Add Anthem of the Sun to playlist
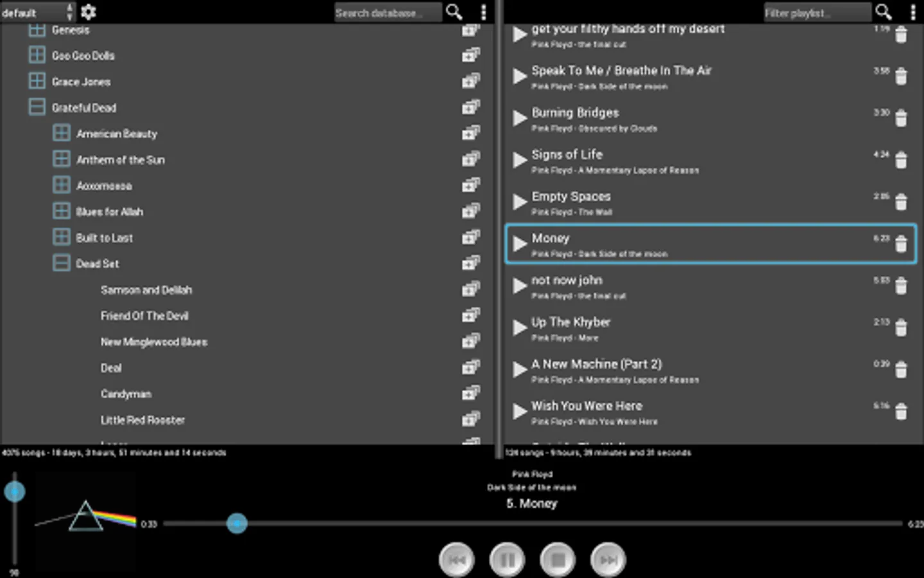Viewport: 924px width, 578px height. (x=471, y=159)
